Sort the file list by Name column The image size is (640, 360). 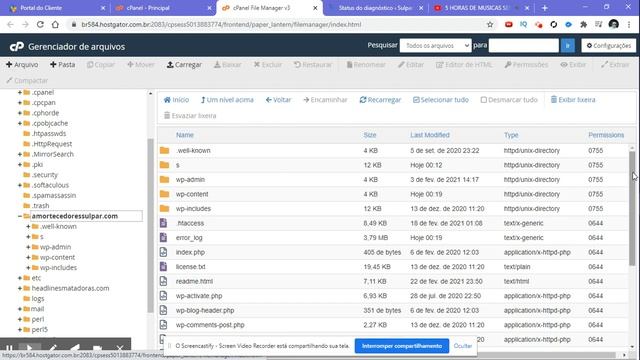coord(184,135)
